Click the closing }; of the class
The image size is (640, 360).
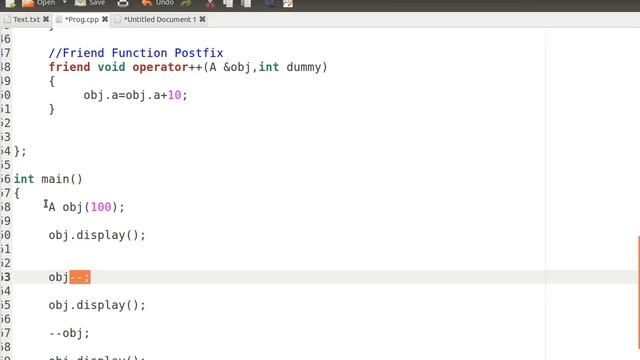[x=20, y=151]
